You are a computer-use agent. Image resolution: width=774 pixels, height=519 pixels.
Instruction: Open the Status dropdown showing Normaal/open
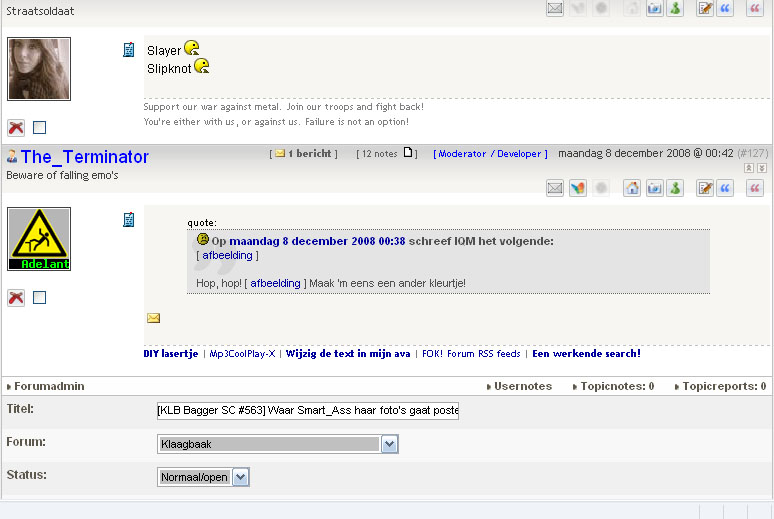pos(203,477)
